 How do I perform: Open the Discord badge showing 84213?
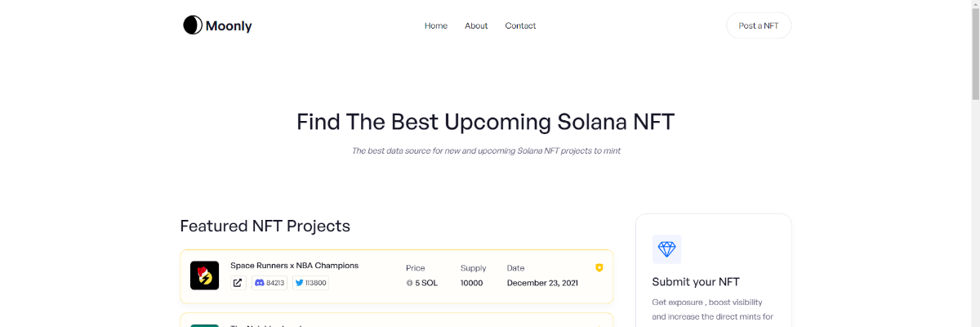[269, 283]
